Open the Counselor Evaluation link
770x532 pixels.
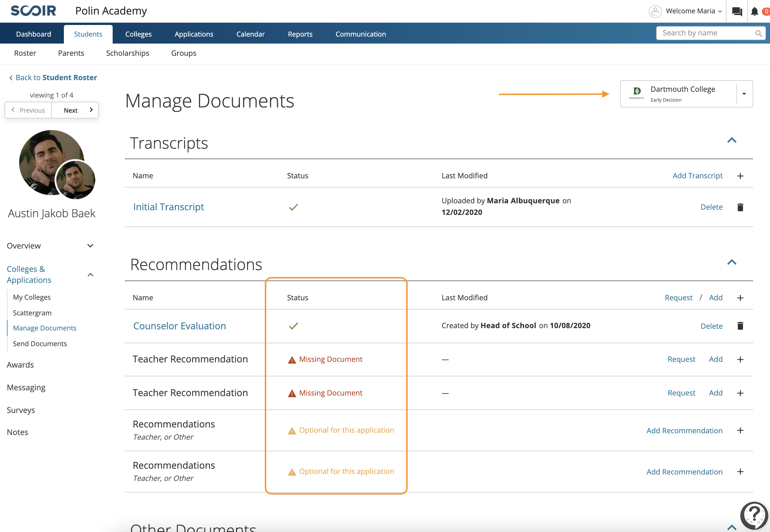tap(180, 326)
